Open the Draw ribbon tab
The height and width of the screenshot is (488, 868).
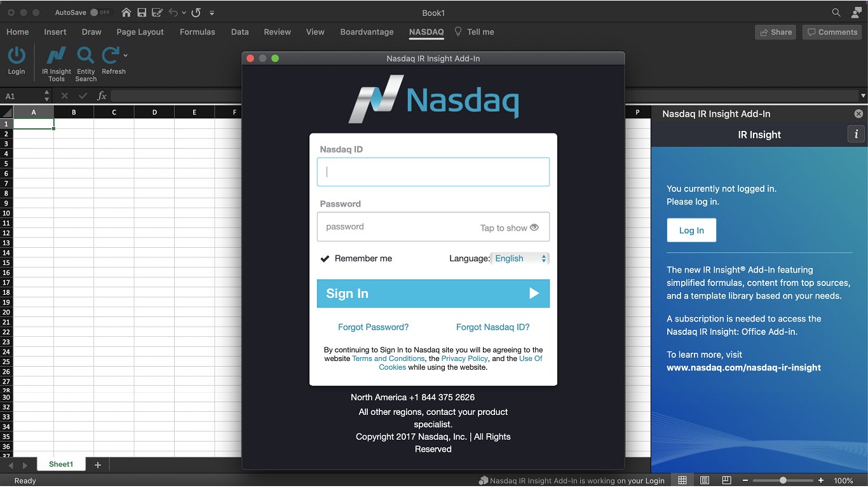pos(92,32)
